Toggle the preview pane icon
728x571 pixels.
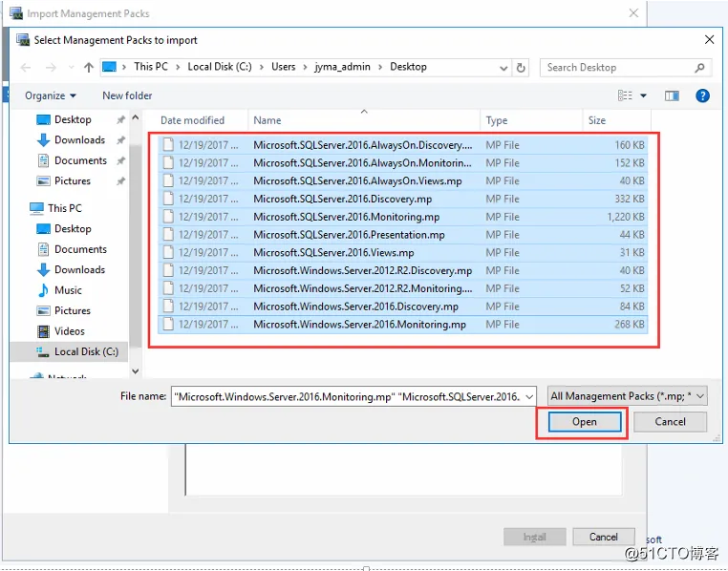coord(672,95)
